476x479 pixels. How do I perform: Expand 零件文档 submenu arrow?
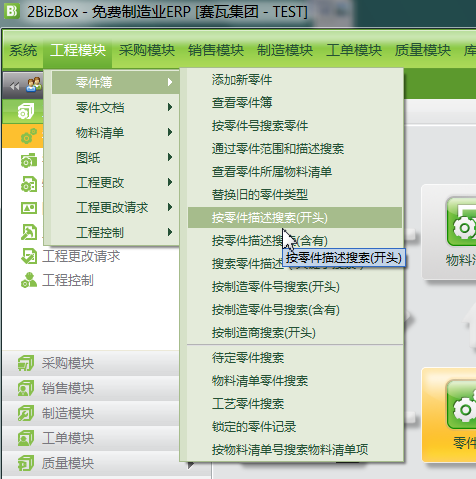tap(170, 107)
